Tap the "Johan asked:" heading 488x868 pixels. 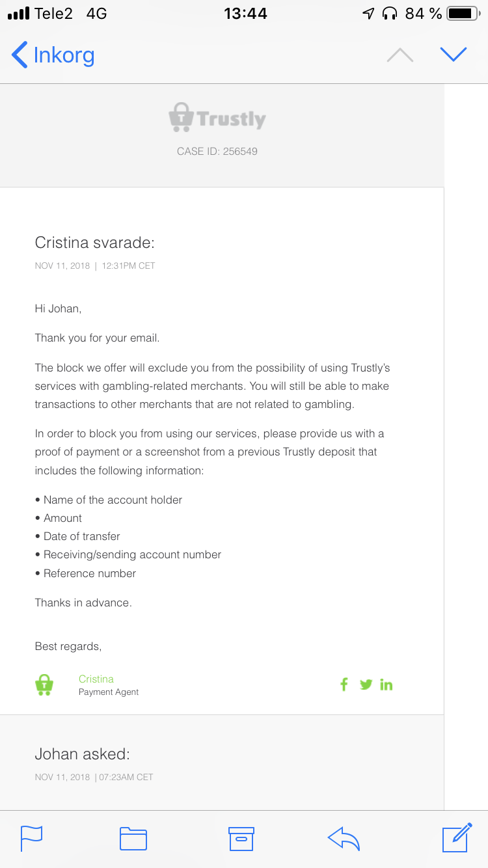83,754
